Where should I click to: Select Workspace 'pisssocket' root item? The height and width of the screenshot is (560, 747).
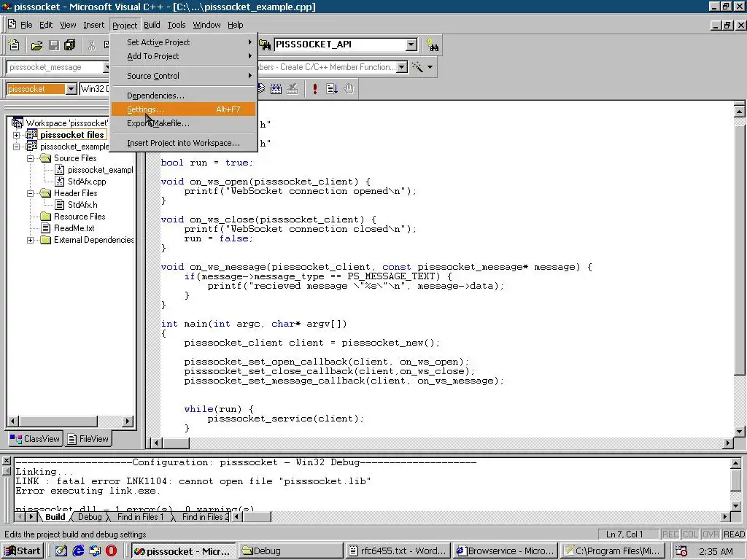66,123
